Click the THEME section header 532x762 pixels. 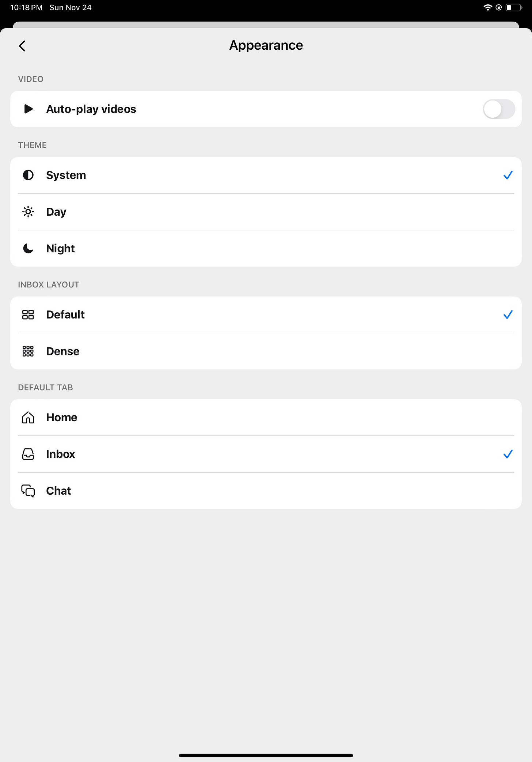[x=33, y=145]
